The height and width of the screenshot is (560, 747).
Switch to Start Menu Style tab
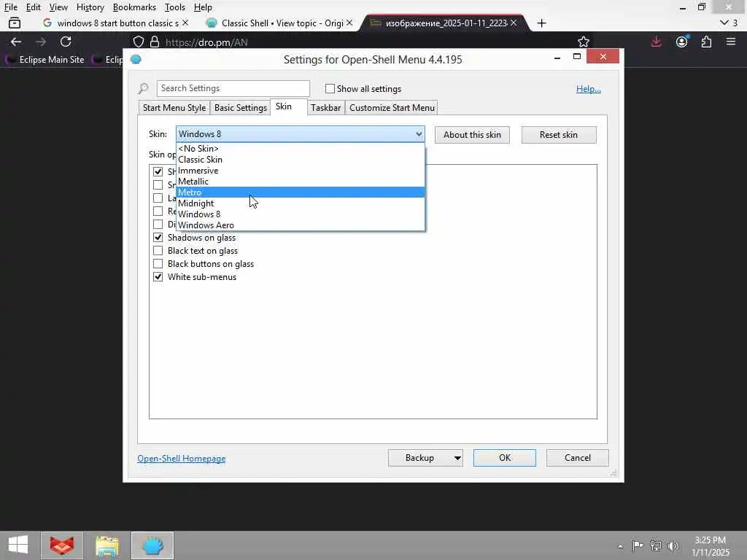tap(174, 108)
